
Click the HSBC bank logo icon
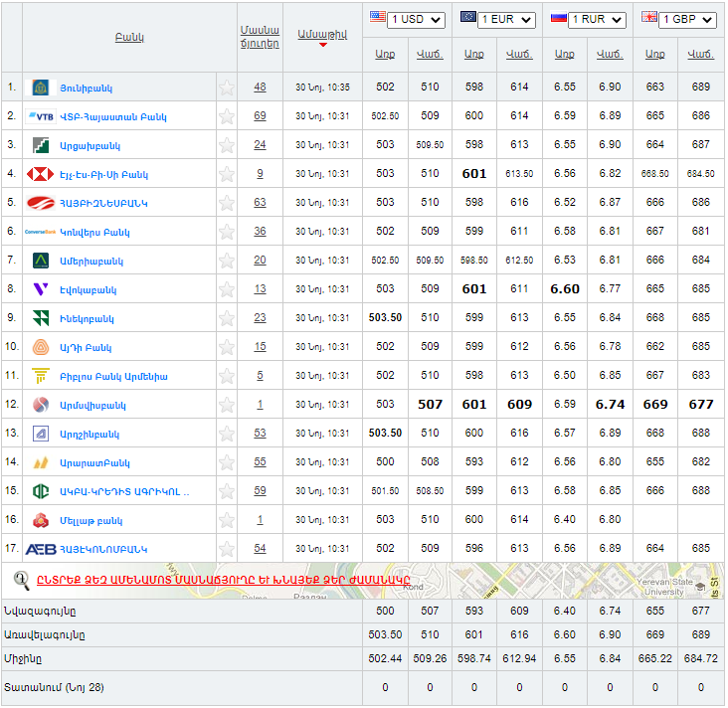tap(41, 174)
